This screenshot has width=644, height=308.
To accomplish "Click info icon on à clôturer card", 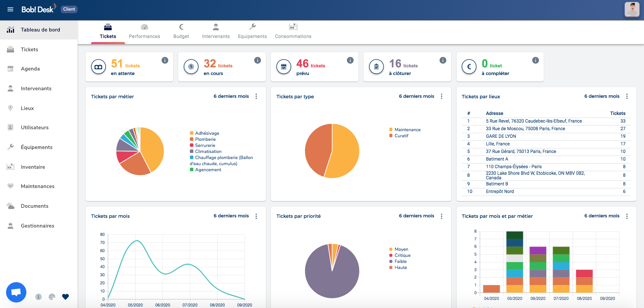I will tap(443, 60).
